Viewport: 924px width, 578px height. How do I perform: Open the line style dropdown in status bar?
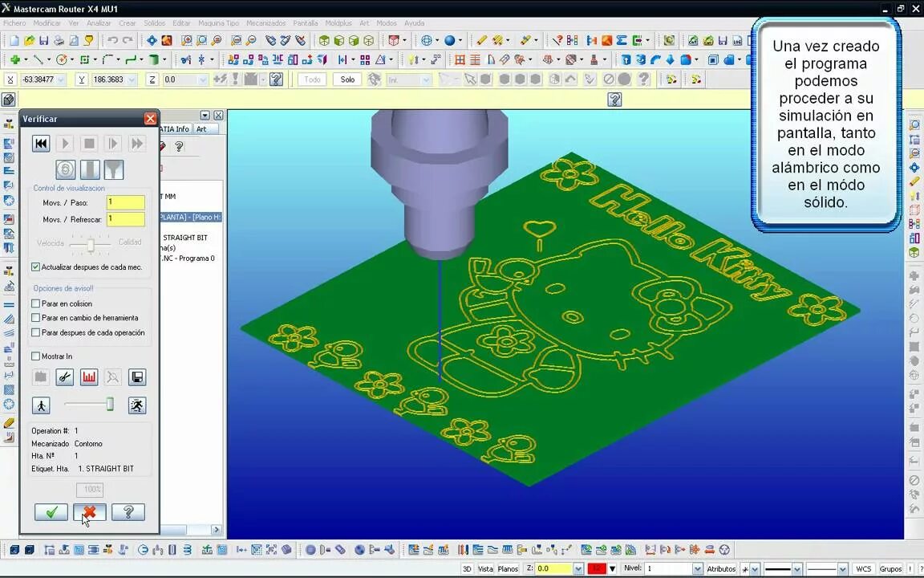pos(796,568)
